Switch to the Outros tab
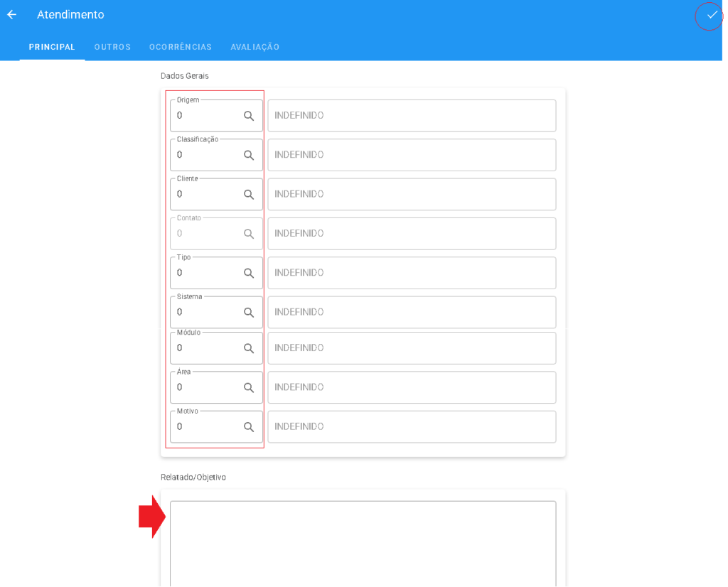Viewport: 728px width, 587px height. point(112,47)
